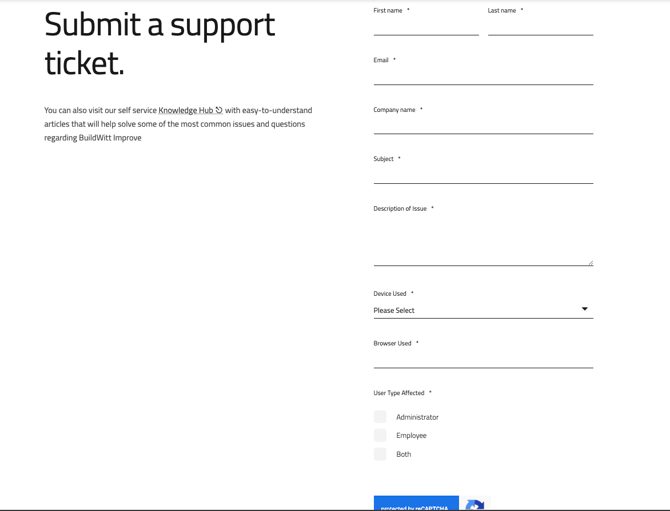Grab the textarea resize handle

(x=590, y=263)
